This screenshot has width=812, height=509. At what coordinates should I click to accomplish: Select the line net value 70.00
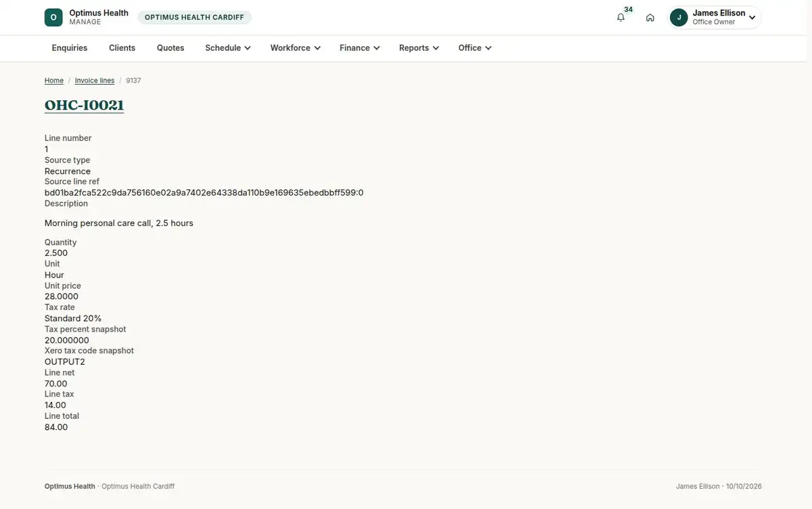[x=56, y=384]
